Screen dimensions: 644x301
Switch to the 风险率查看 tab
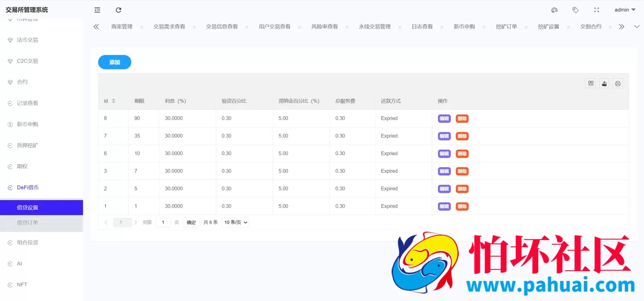(x=324, y=27)
